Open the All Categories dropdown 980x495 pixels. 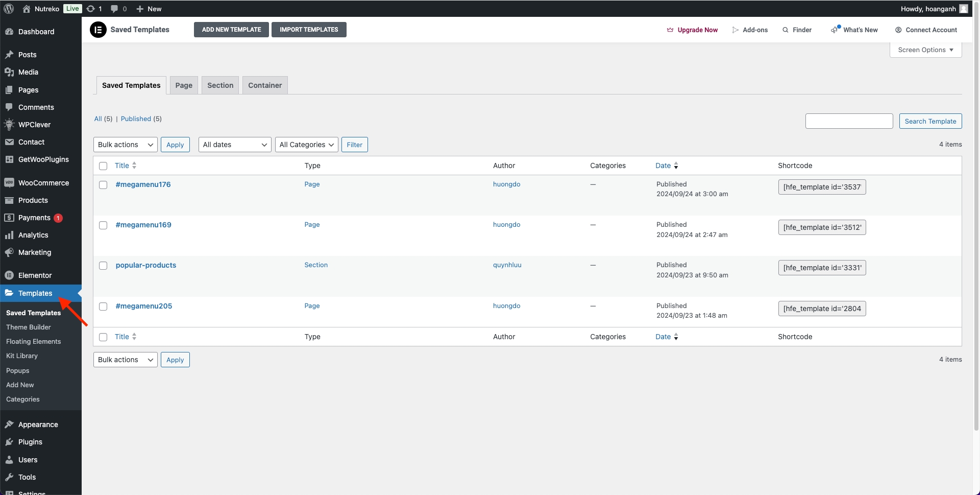pyautogui.click(x=306, y=145)
